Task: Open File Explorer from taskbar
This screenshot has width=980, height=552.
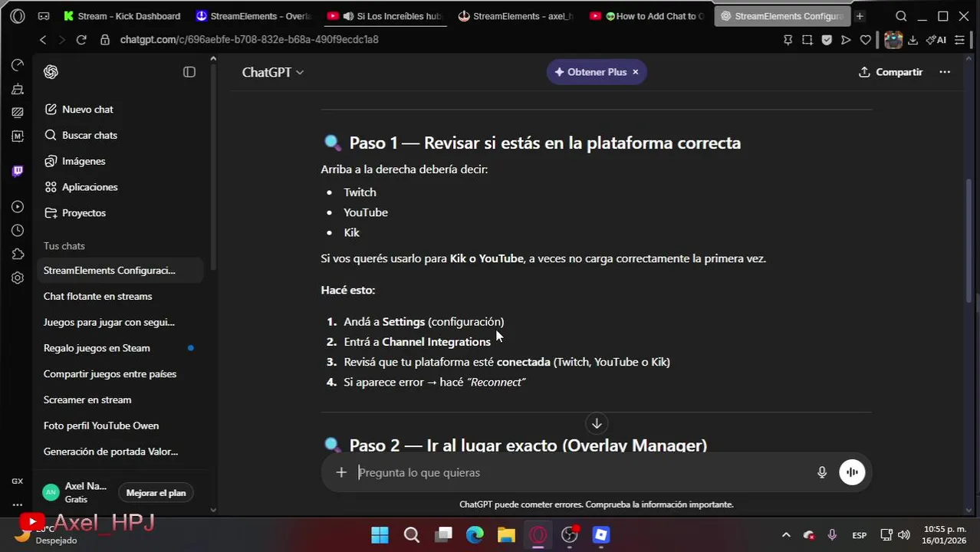Action: point(506,535)
